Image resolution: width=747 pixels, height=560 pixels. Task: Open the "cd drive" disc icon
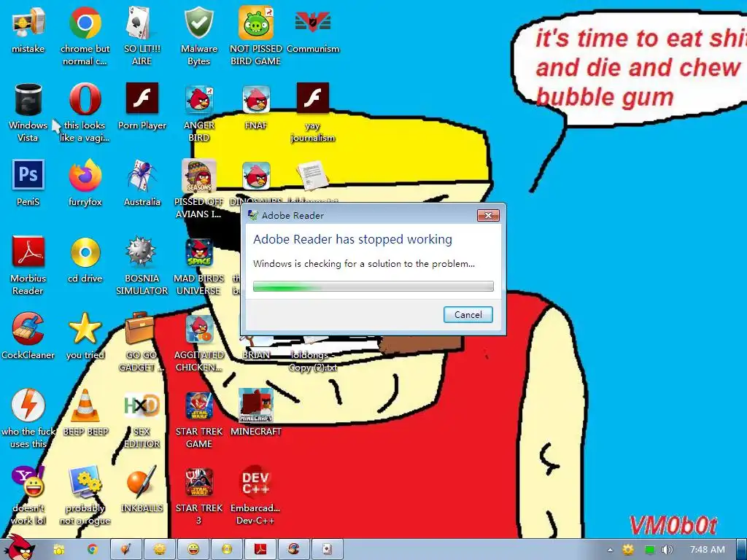[85, 260]
